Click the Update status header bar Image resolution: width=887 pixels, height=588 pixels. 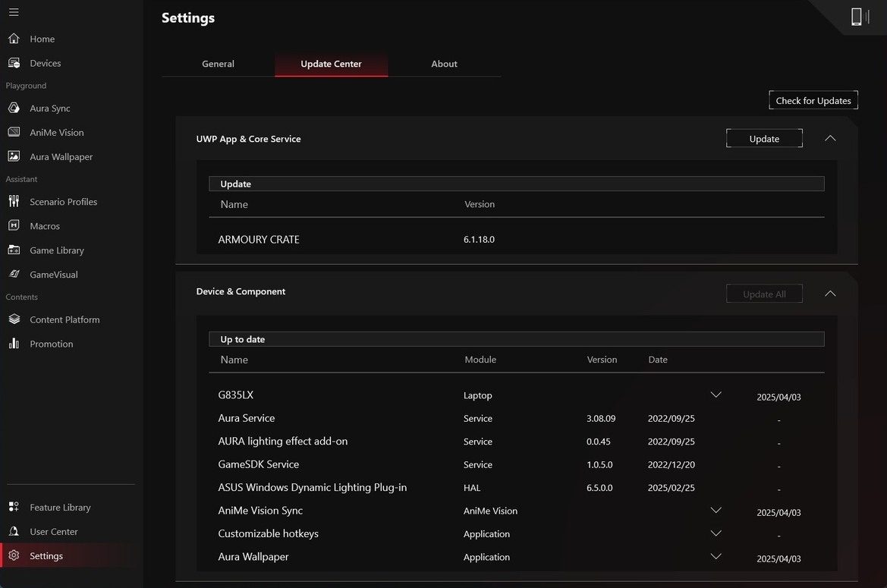[x=517, y=184]
